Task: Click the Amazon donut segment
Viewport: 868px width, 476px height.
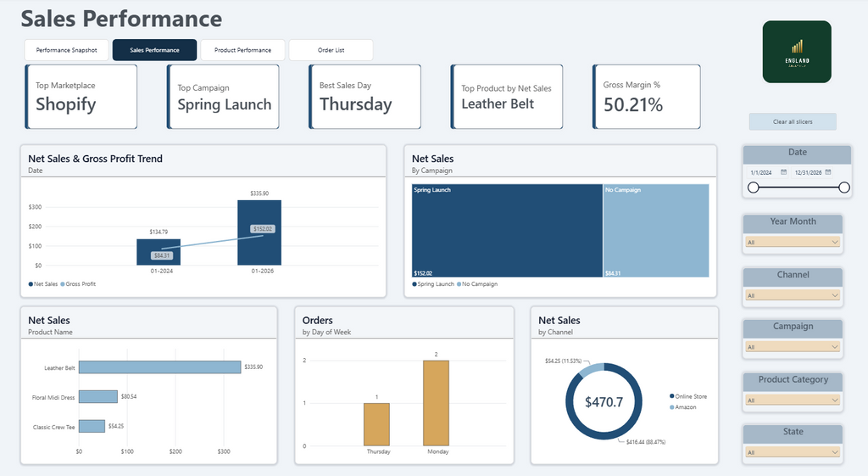Action: 592,368
